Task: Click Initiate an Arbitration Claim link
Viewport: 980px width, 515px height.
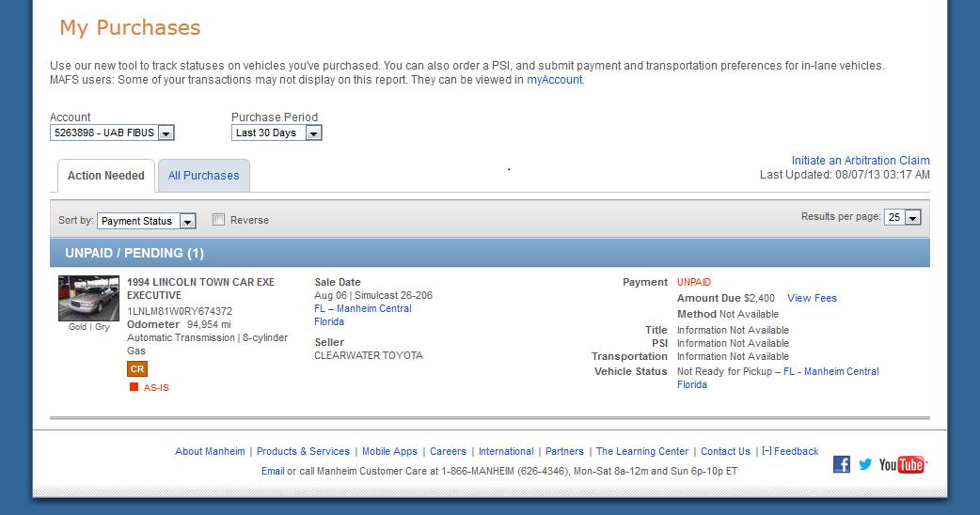Action: click(x=861, y=161)
